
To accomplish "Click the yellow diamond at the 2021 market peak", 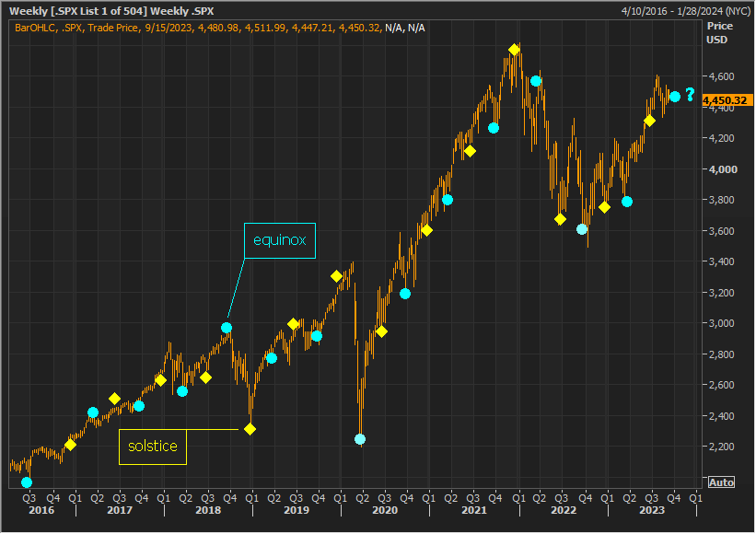I will [x=514, y=50].
